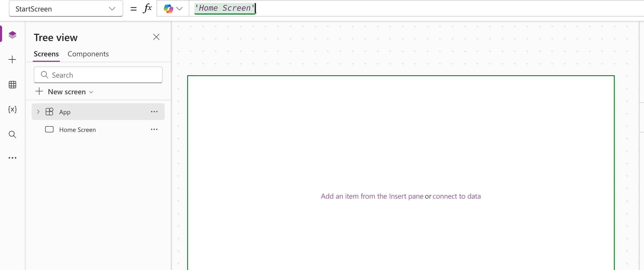Switch to the Components tab
The image size is (644, 270).
(x=88, y=54)
